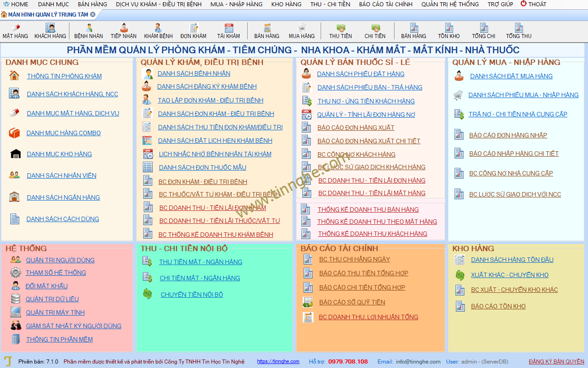Click the gear icon beside THAM SỐ HỆ THỐNG
This screenshot has height=368, width=588.
point(16,272)
